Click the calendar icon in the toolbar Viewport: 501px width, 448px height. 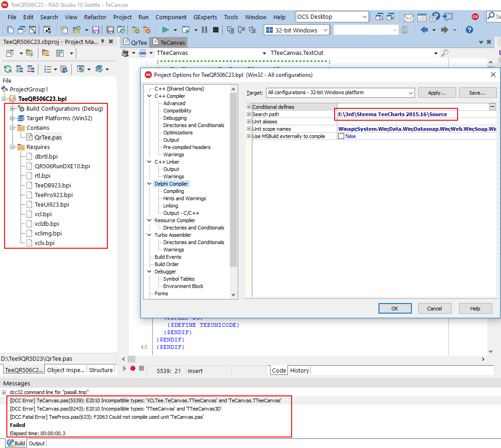pyautogui.click(x=421, y=17)
